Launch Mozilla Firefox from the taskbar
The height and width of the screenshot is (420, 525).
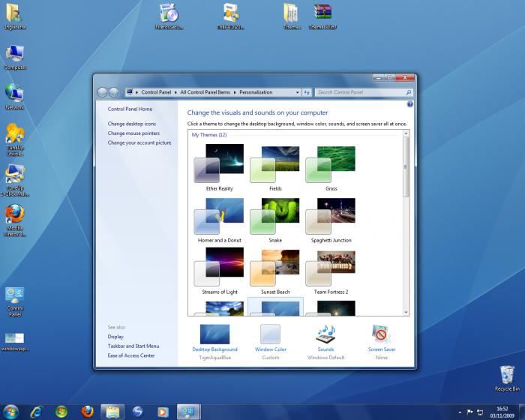[87, 411]
